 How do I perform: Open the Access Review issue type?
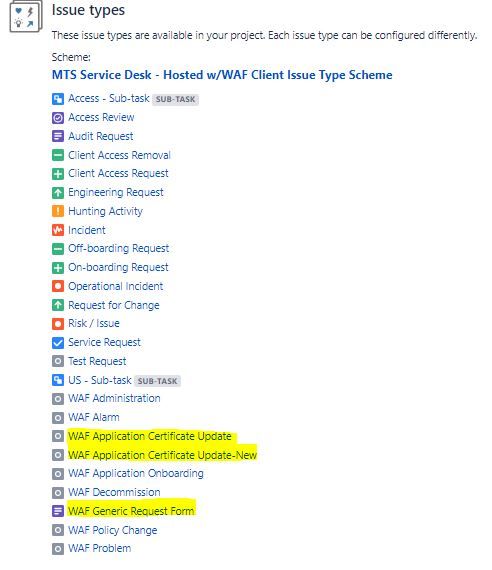pyautogui.click(x=101, y=117)
